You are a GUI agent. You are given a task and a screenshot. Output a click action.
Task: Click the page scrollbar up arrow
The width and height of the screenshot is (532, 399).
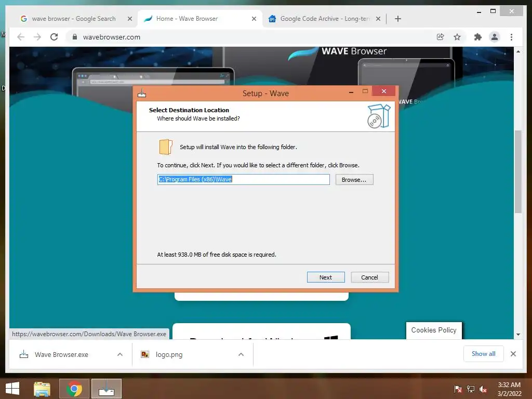[518, 51]
